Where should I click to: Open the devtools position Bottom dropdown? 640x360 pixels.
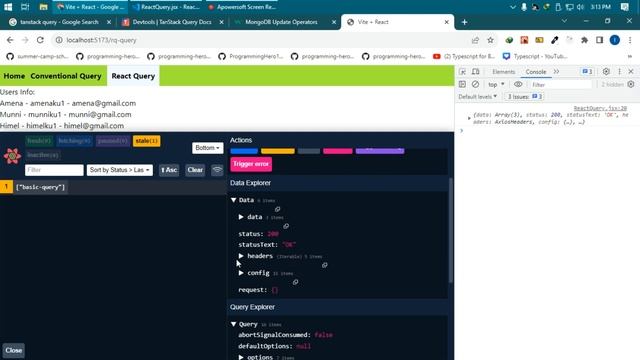point(207,148)
